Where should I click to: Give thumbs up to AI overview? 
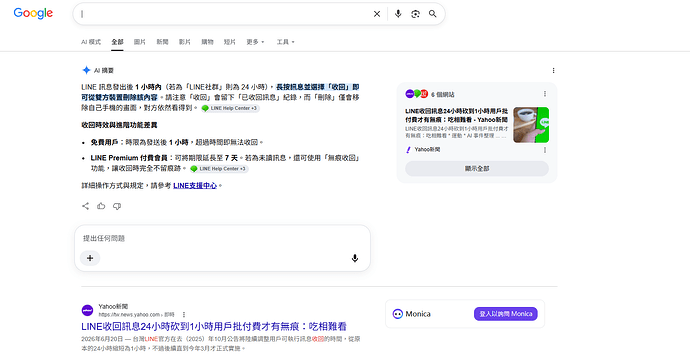point(101,206)
